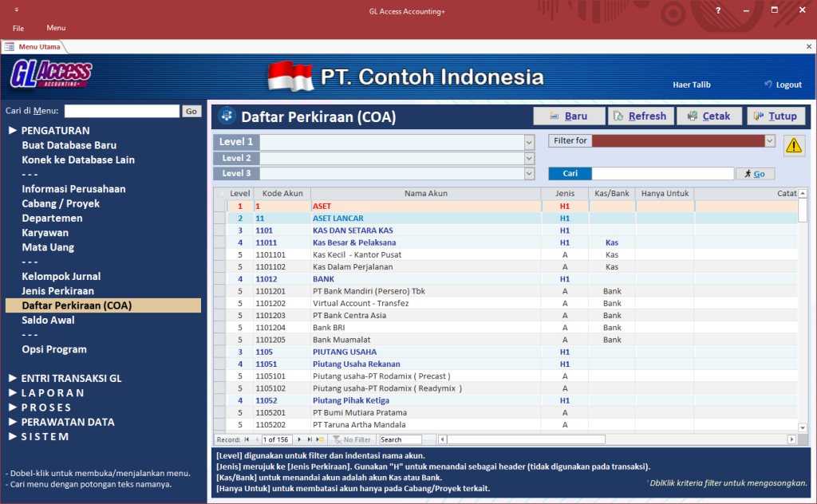Open the Level 1 dropdown
Screen dimensions: 817x504
click(x=529, y=142)
